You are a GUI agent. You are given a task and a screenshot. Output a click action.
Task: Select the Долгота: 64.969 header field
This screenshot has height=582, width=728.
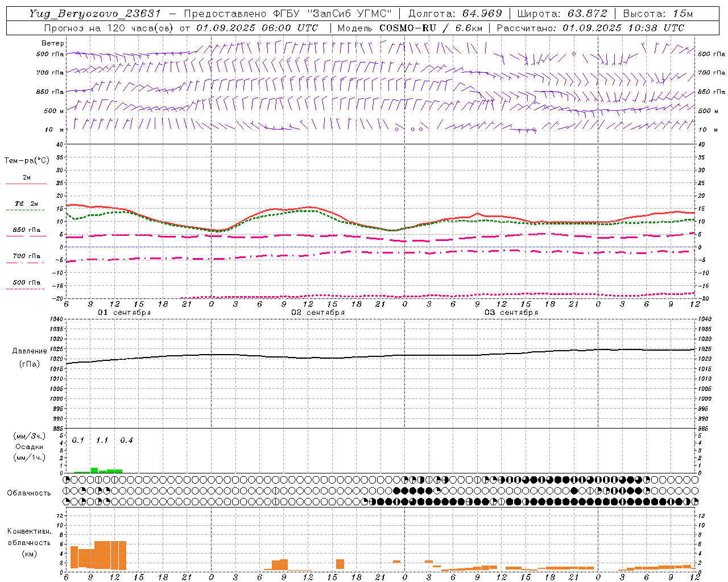click(x=455, y=14)
